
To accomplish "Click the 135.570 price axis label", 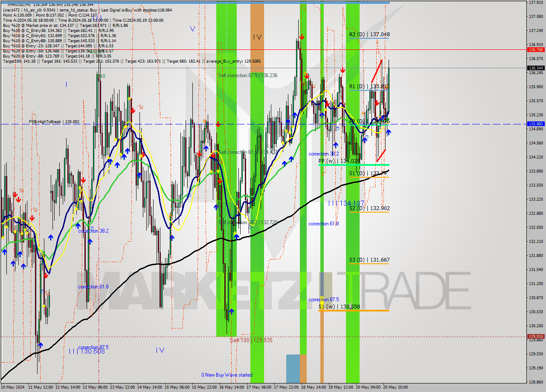I will pos(536,101).
